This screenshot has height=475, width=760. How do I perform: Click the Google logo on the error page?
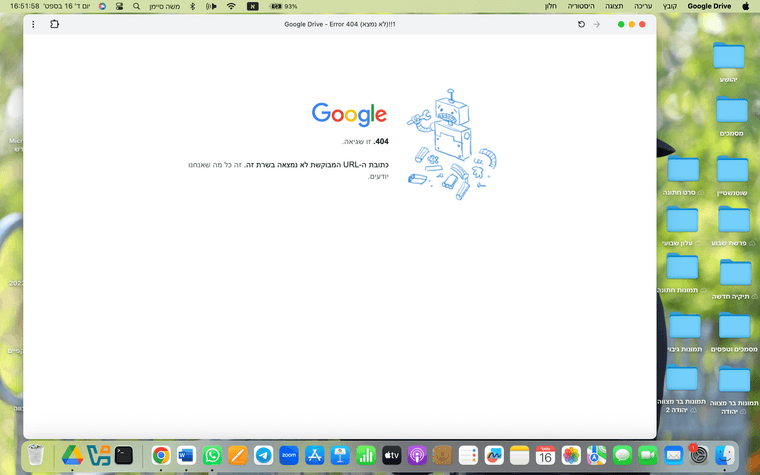pos(349,114)
